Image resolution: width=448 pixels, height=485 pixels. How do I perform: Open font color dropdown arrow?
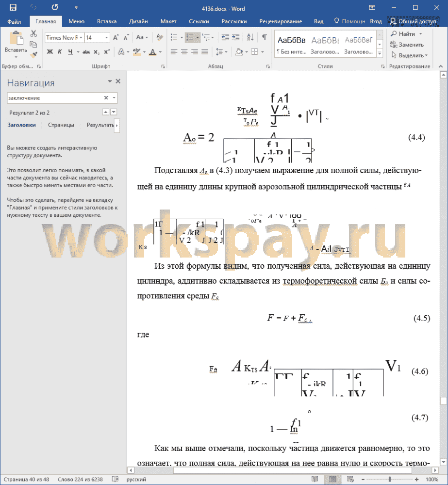(x=160, y=52)
